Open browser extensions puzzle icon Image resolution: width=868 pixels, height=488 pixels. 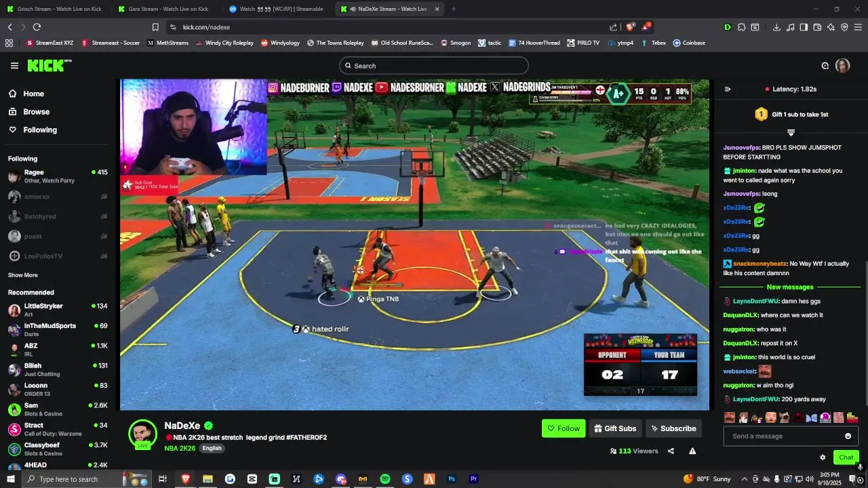[x=741, y=27]
